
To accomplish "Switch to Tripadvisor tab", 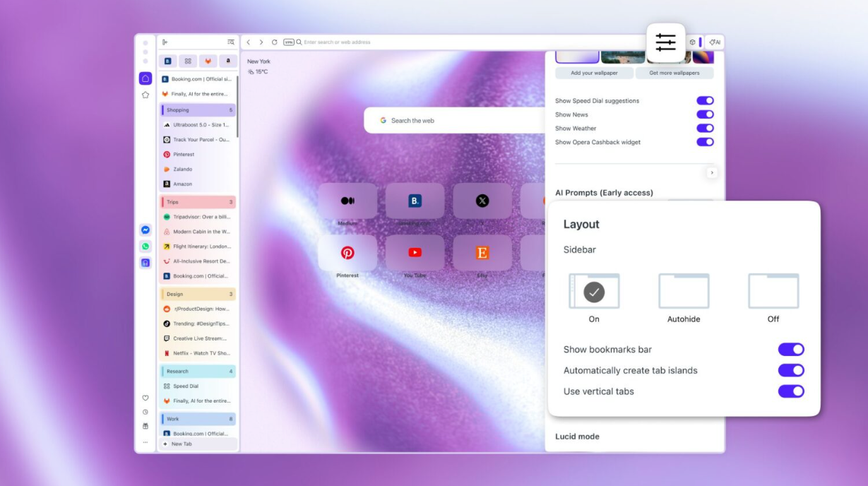I will [x=198, y=217].
